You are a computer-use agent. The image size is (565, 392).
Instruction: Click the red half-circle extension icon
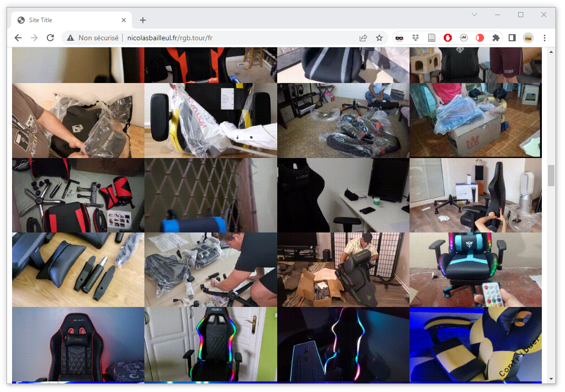pos(479,38)
